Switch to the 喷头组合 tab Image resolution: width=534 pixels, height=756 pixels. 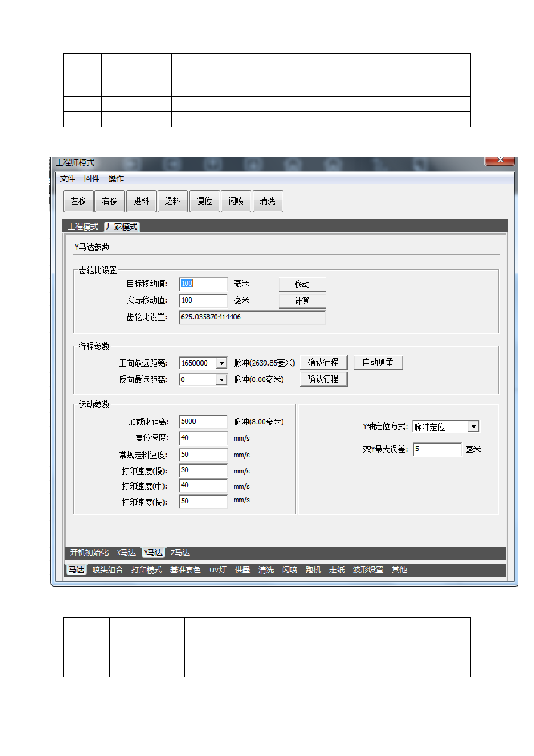tap(108, 570)
